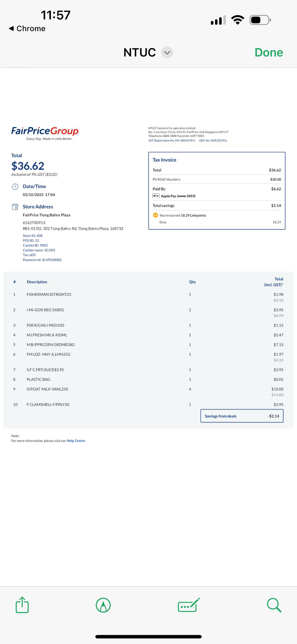The height and width of the screenshot is (644, 297).
Task: Select the Store ID: 408 line
Action: [x=33, y=236]
